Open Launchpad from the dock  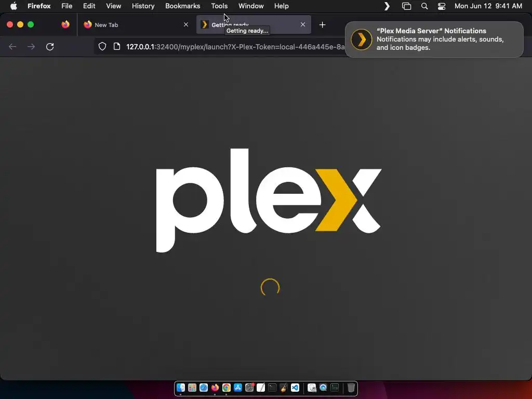tap(192, 388)
